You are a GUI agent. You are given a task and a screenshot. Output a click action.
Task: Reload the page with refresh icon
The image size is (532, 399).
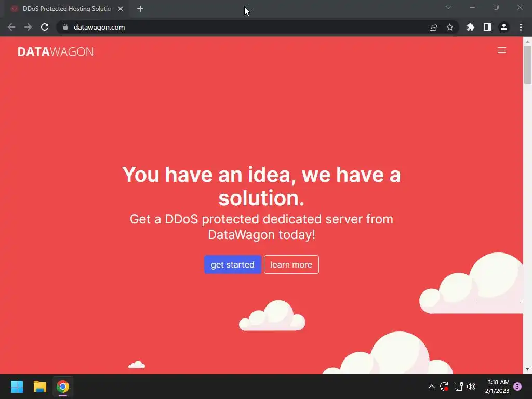45,27
